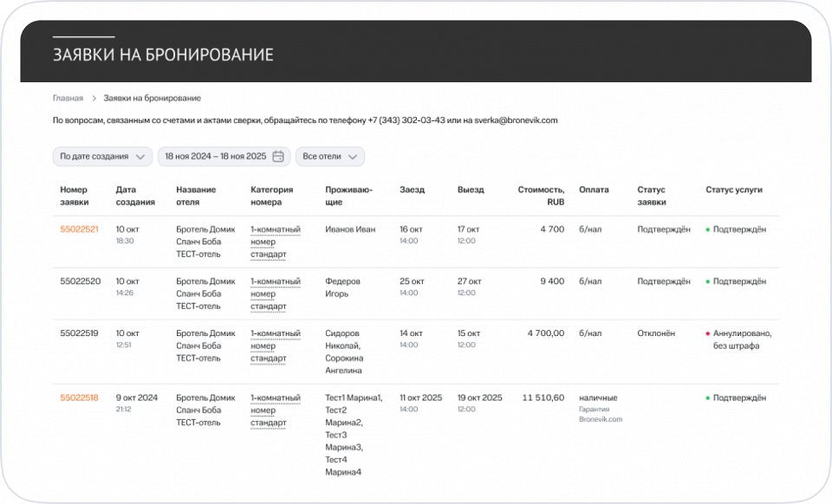Screen dimensions: 832x504
Task: Select date range 18 ноя 2024 – 18 ноя 2025
Action: (x=224, y=157)
